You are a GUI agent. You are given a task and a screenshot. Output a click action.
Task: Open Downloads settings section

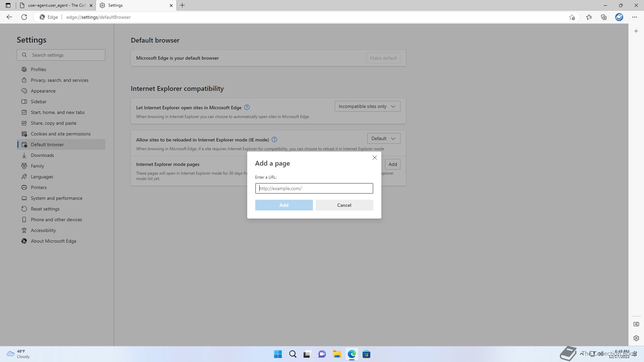click(x=61, y=155)
